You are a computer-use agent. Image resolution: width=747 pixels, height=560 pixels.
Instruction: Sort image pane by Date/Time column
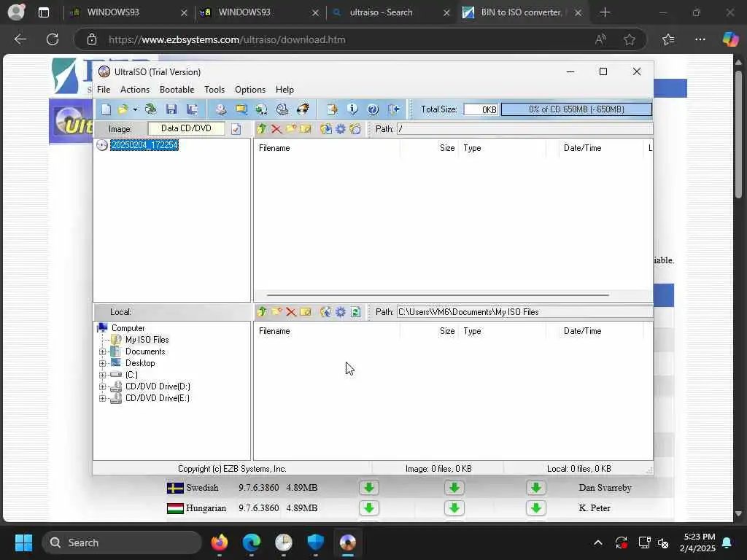(582, 148)
